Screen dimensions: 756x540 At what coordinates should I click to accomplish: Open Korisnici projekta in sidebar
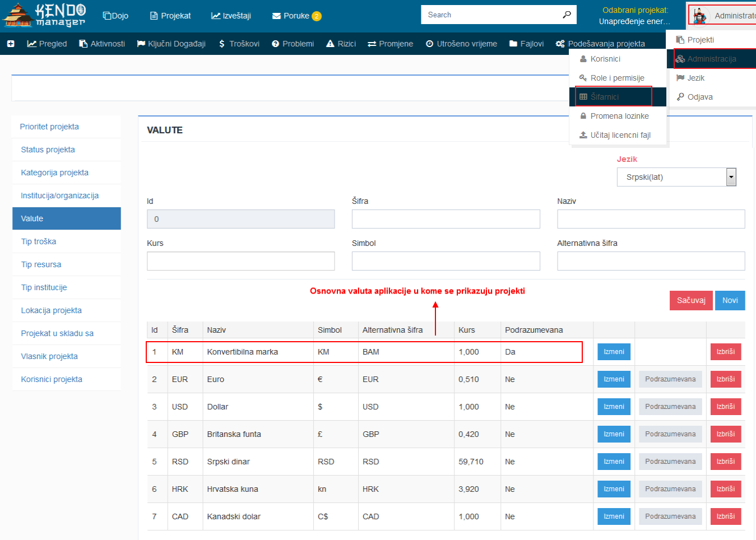coord(67,379)
